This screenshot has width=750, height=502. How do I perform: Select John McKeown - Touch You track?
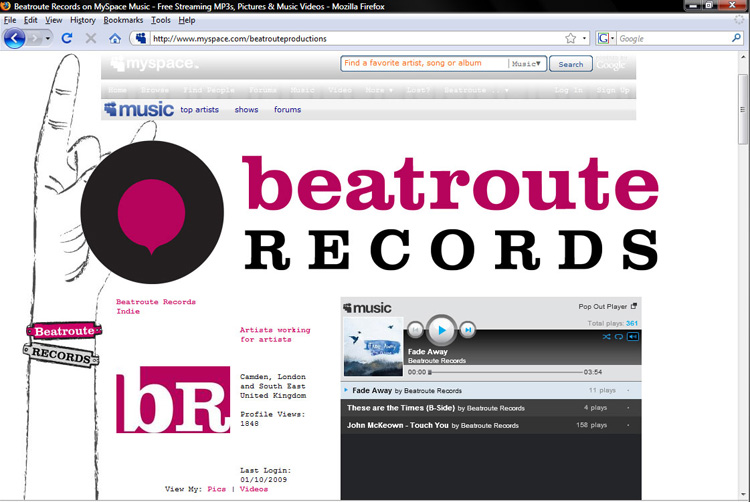coord(491,425)
